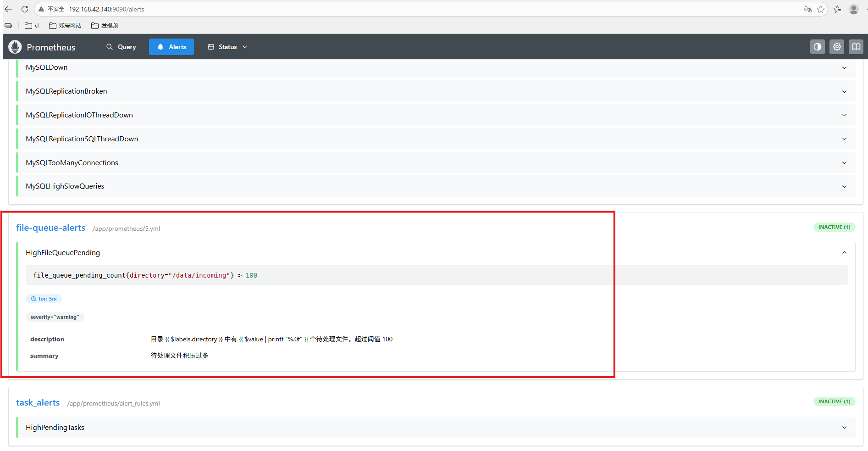868x451 pixels.
Task: Click the Prometheus flame logo icon
Action: click(x=15, y=47)
